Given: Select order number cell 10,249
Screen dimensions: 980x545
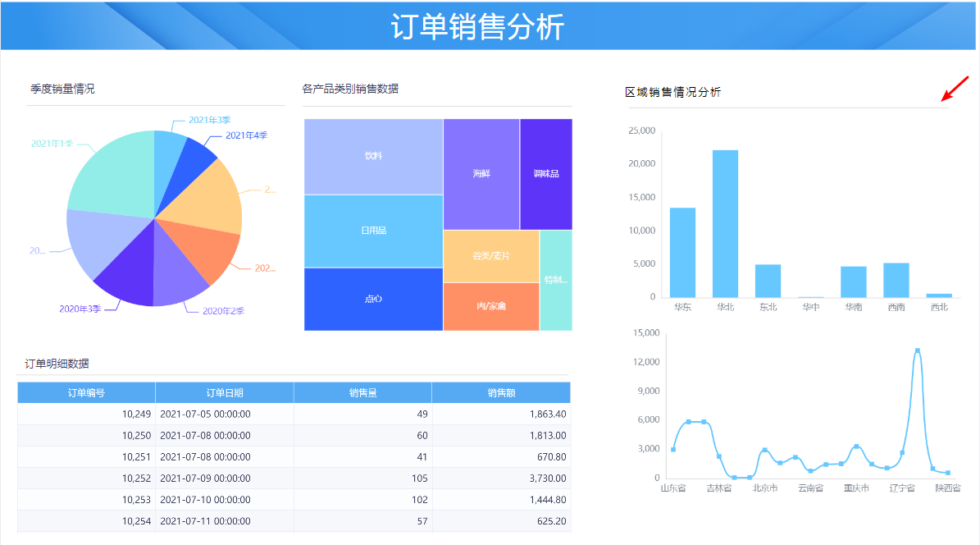Looking at the screenshot, I should [x=86, y=414].
